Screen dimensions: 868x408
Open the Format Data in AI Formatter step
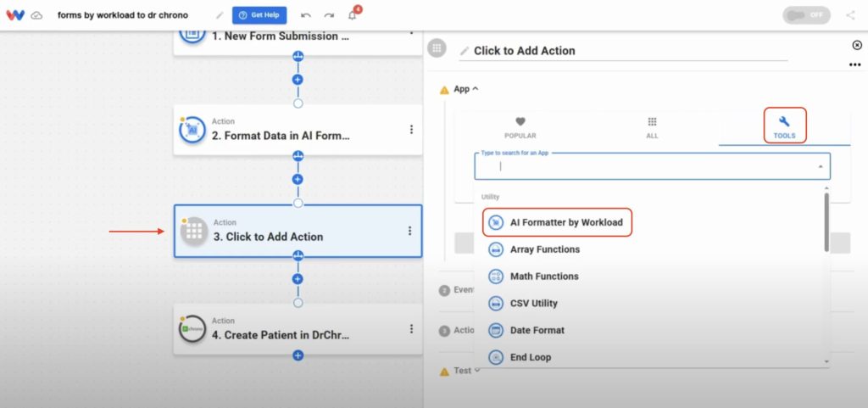pos(298,130)
